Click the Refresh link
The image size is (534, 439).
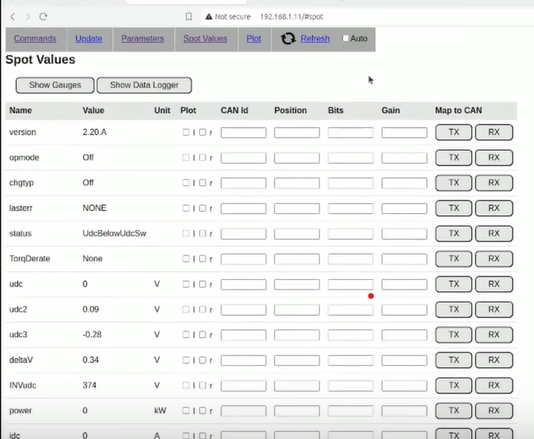(315, 38)
